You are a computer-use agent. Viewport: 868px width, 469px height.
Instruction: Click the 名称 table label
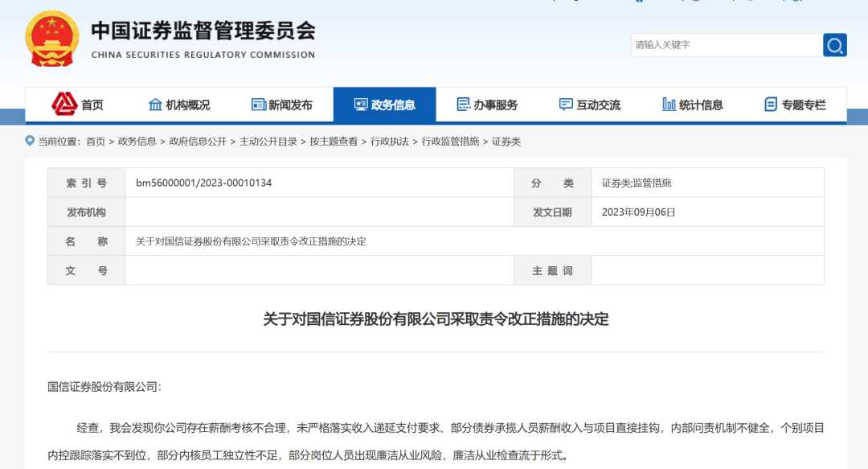[86, 241]
